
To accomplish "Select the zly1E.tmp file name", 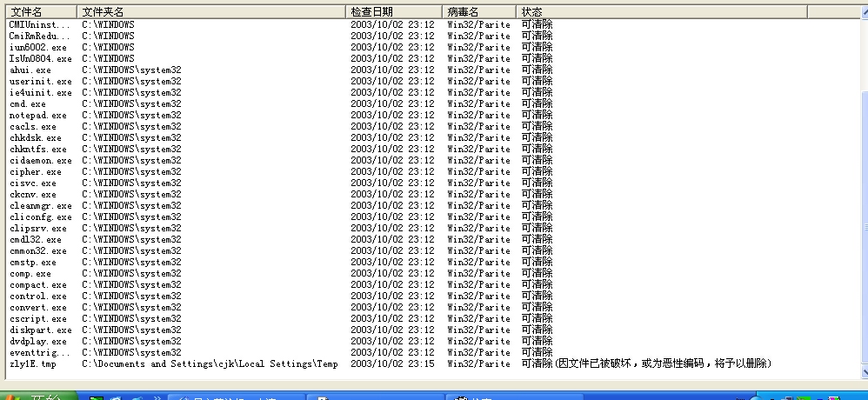I will tap(33, 364).
